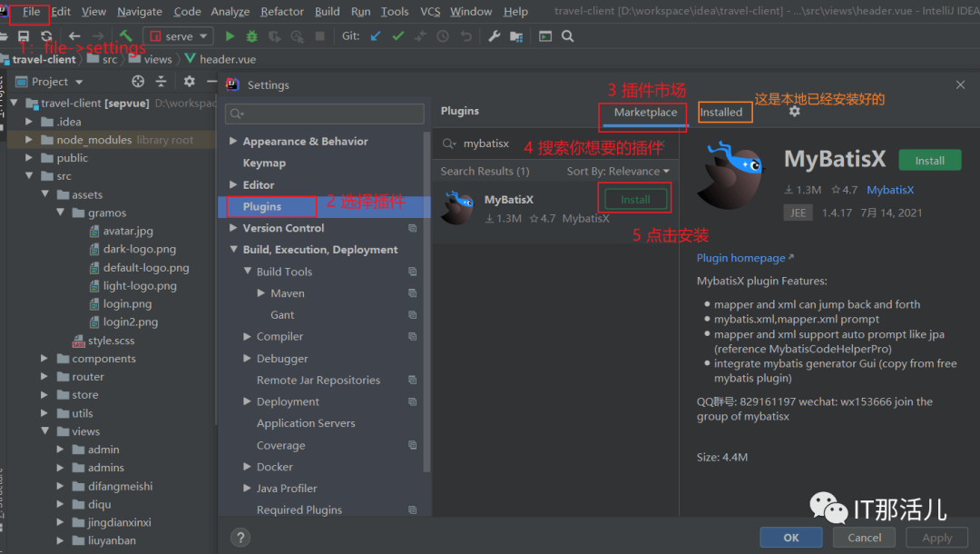
Task: Click the MybatisX vendor link
Action: coord(890,190)
